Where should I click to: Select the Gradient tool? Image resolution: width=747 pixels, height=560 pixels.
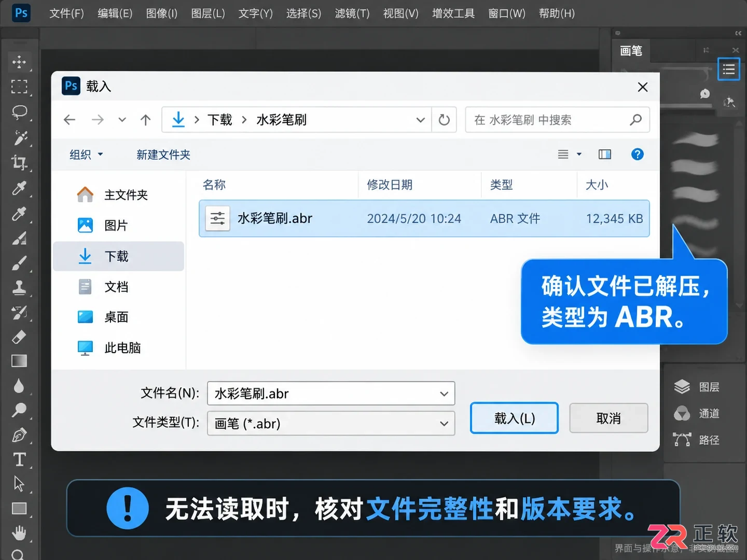(x=19, y=361)
